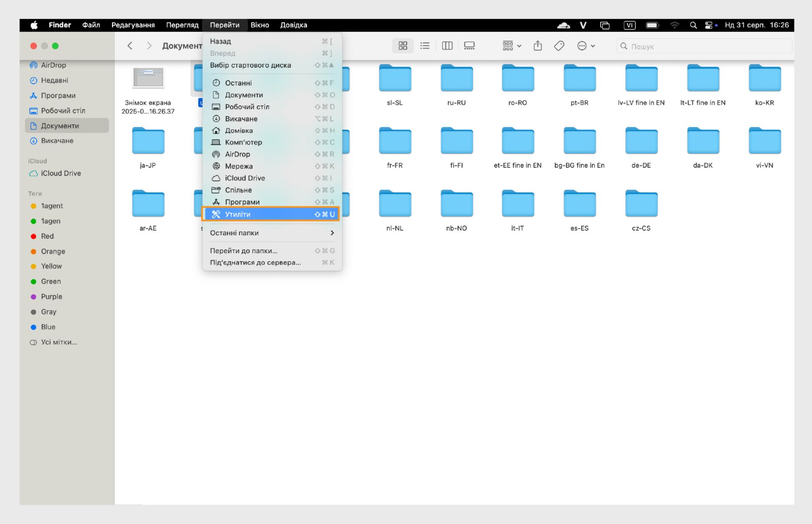Image resolution: width=812 pixels, height=524 pixels.
Task: Select the screenshot file thumbnail
Action: pyautogui.click(x=148, y=78)
